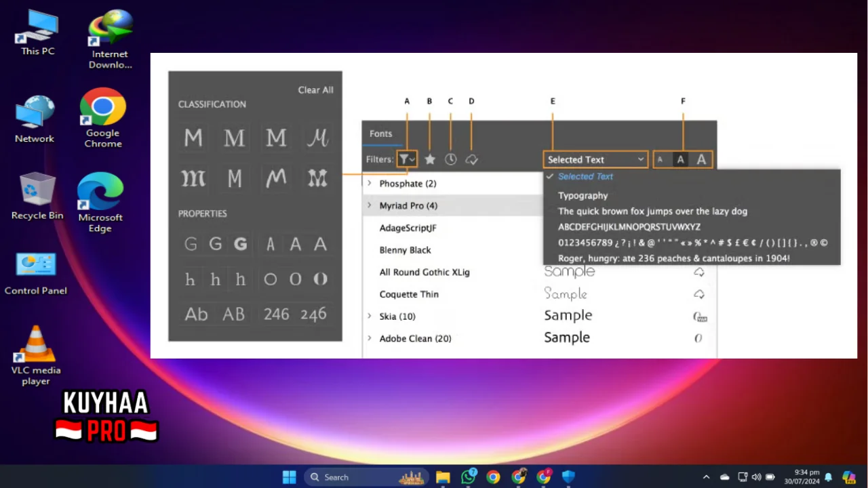
Task: Open File Explorer from the taskbar
Action: click(443, 477)
